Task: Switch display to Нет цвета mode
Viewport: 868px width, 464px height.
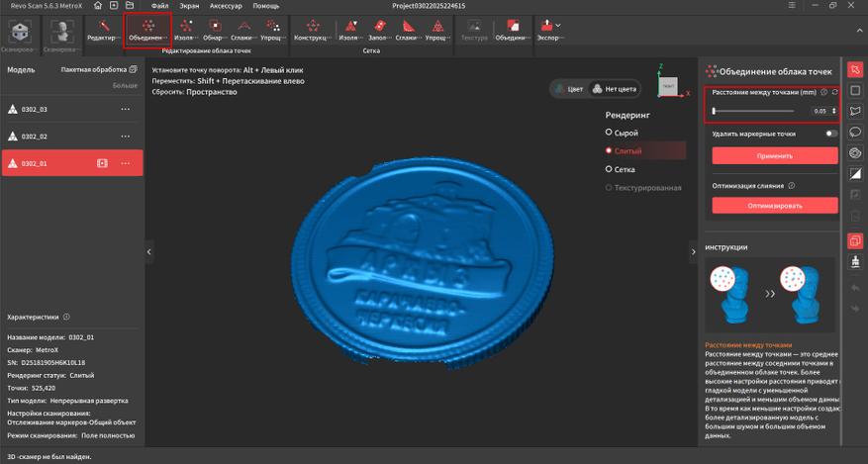Action: (x=615, y=89)
